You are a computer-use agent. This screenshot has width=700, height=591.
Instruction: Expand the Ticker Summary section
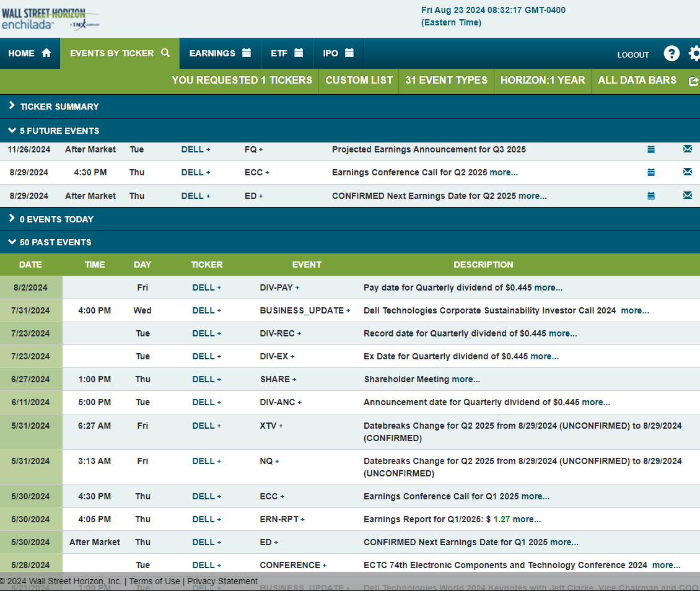[x=350, y=107]
